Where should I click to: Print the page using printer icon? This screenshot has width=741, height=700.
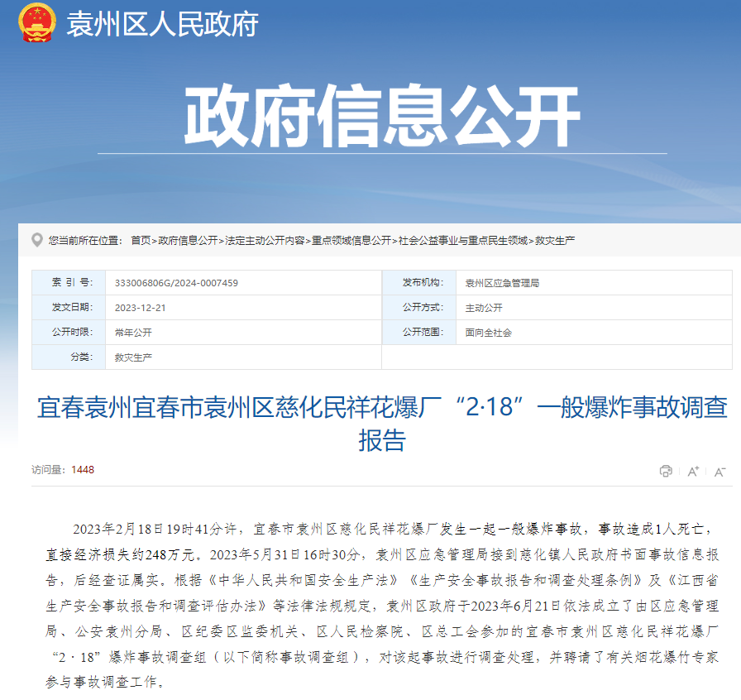(x=666, y=471)
